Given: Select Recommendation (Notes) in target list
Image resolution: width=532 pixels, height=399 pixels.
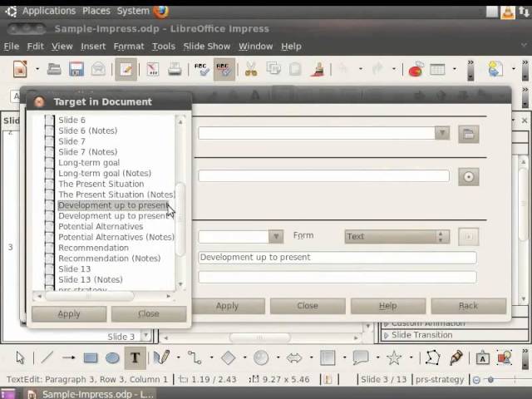Looking at the screenshot, I should 109,259.
